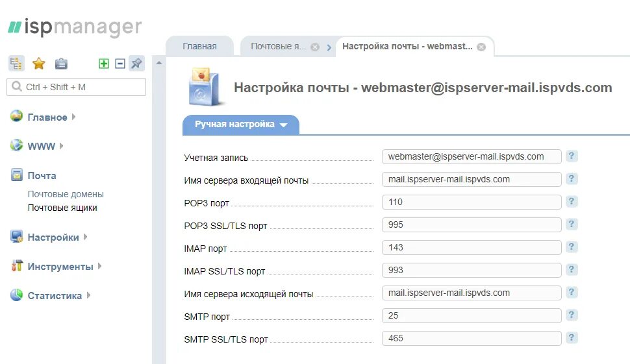The height and width of the screenshot is (364, 630).
Task: Show help for SMTP порт
Action: (x=572, y=315)
